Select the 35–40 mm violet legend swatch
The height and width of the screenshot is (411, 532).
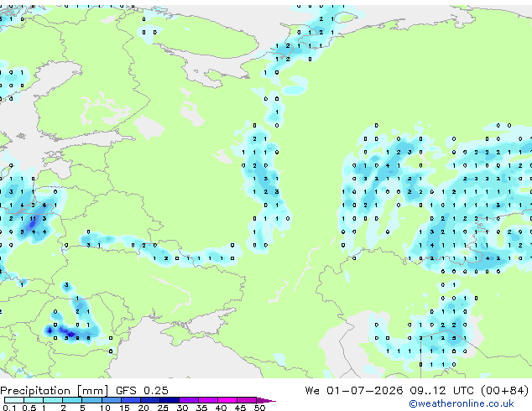(x=208, y=400)
